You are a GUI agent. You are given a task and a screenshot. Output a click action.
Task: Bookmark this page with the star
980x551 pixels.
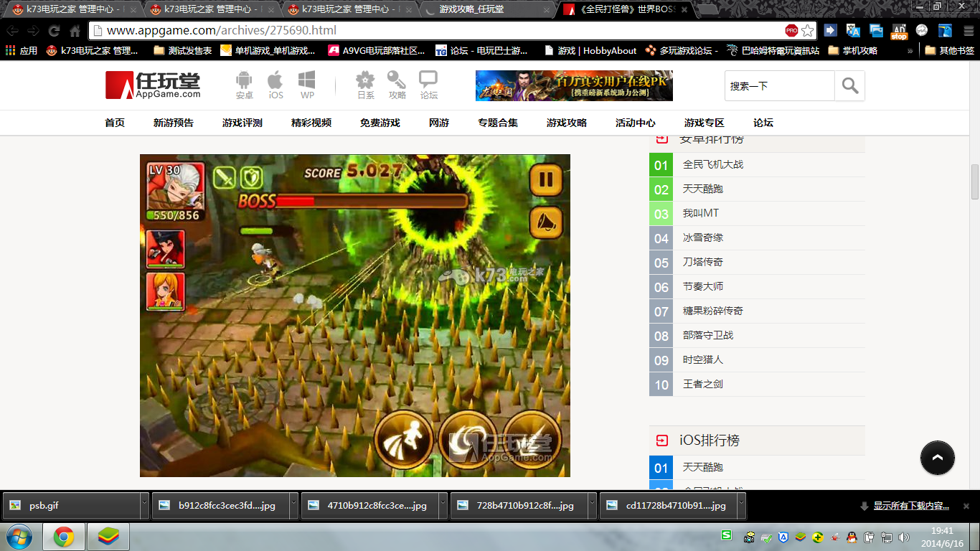808,30
